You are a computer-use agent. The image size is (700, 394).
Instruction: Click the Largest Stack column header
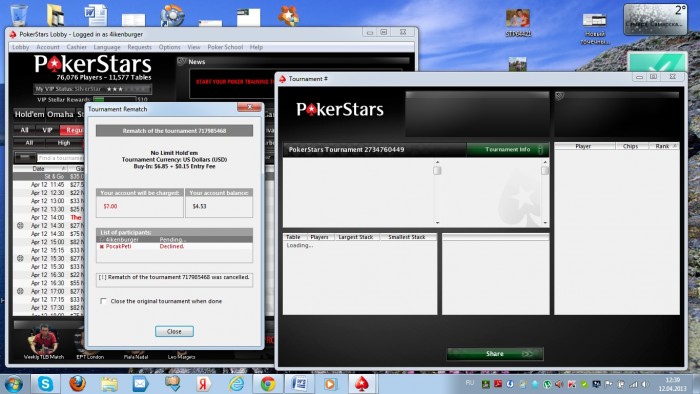(356, 237)
